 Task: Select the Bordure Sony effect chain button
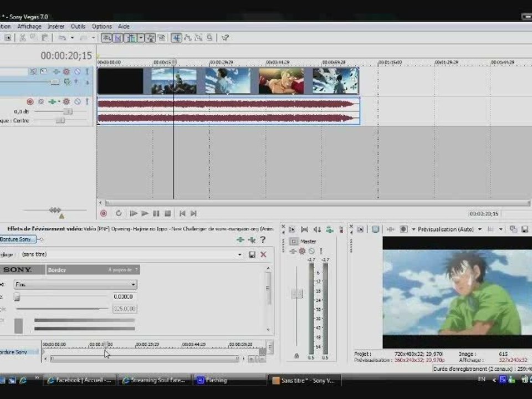point(18,239)
